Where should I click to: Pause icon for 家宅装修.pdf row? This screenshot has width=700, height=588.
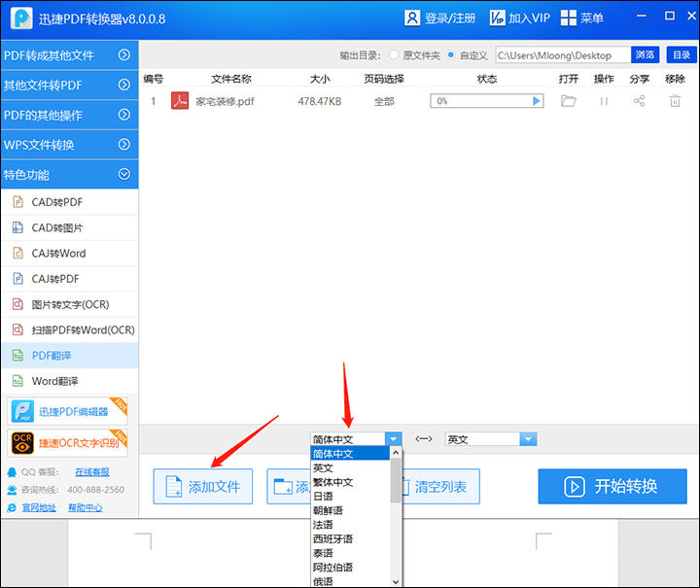point(604,101)
